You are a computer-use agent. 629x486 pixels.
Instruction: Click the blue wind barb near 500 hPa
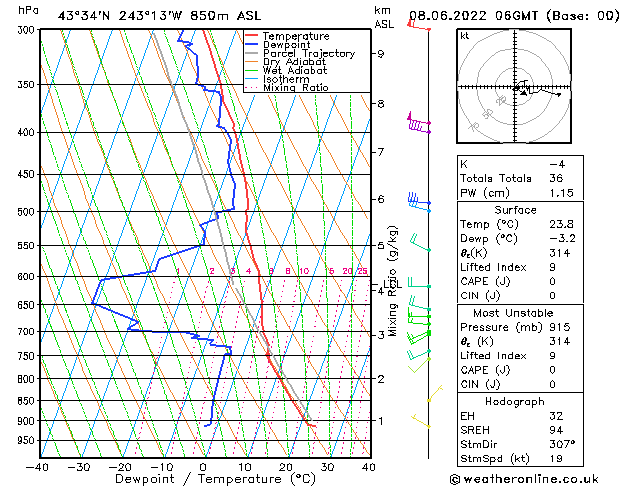coord(419,198)
